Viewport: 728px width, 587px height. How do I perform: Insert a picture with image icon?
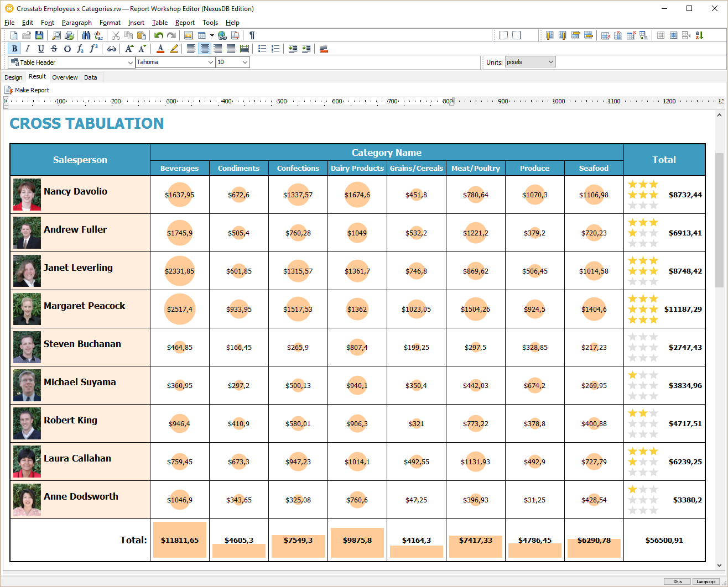click(189, 35)
